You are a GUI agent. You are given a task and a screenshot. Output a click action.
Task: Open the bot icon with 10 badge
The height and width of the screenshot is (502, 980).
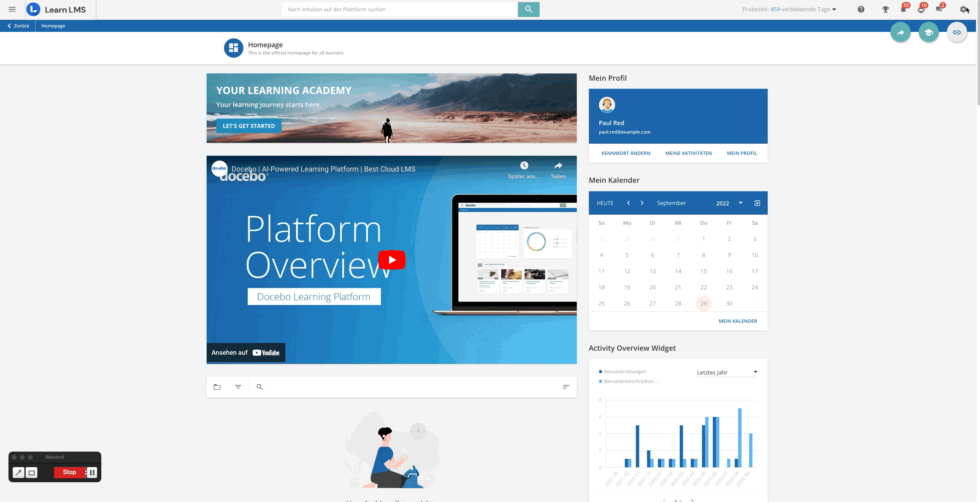pos(921,9)
